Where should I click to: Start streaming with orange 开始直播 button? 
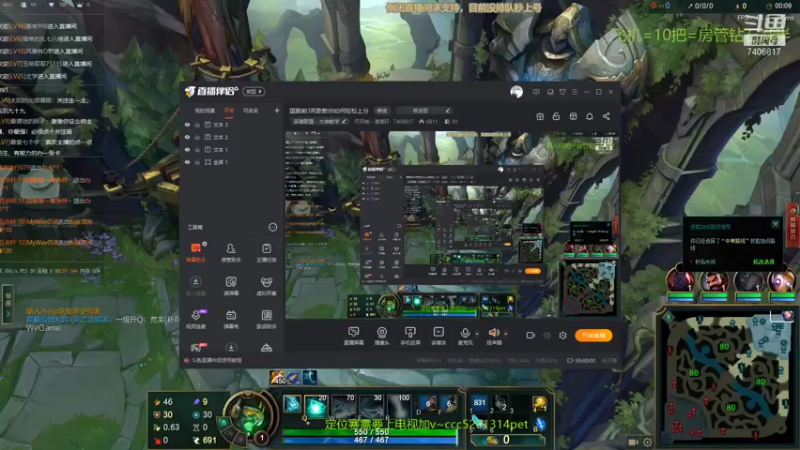point(593,335)
